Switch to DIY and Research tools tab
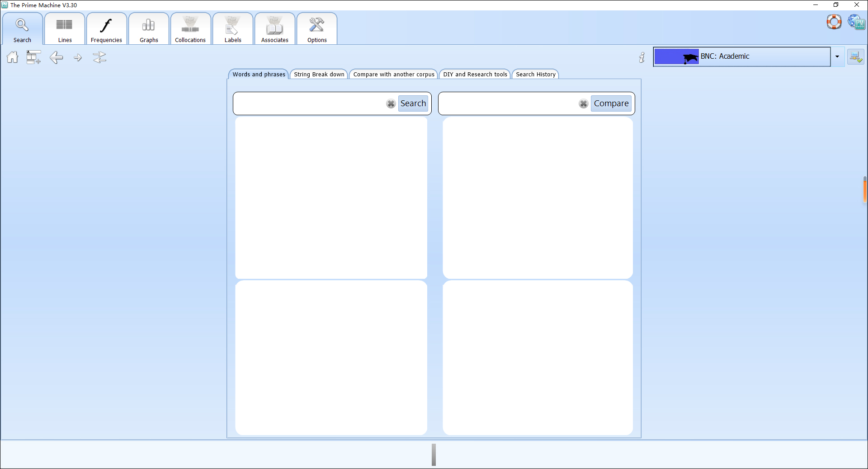 (x=475, y=75)
